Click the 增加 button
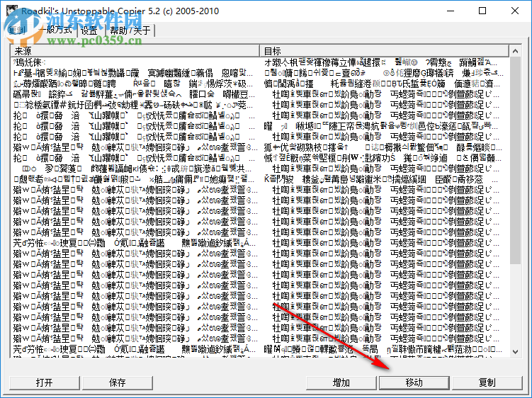 pos(341,382)
